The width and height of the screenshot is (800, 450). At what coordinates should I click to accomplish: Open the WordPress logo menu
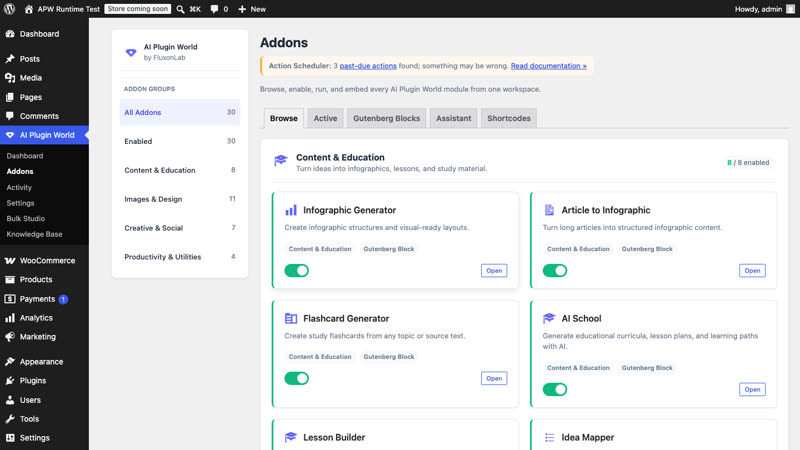(9, 9)
